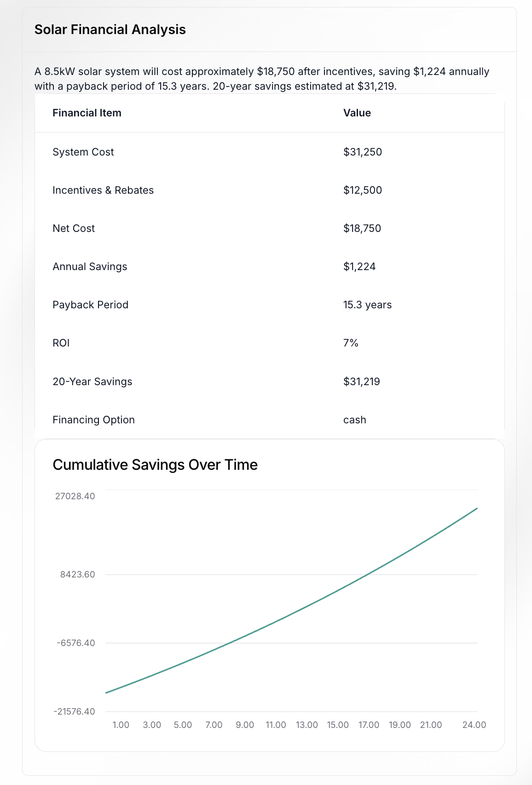Click the Annual Savings row label
This screenshot has width=532, height=785.
tap(90, 266)
